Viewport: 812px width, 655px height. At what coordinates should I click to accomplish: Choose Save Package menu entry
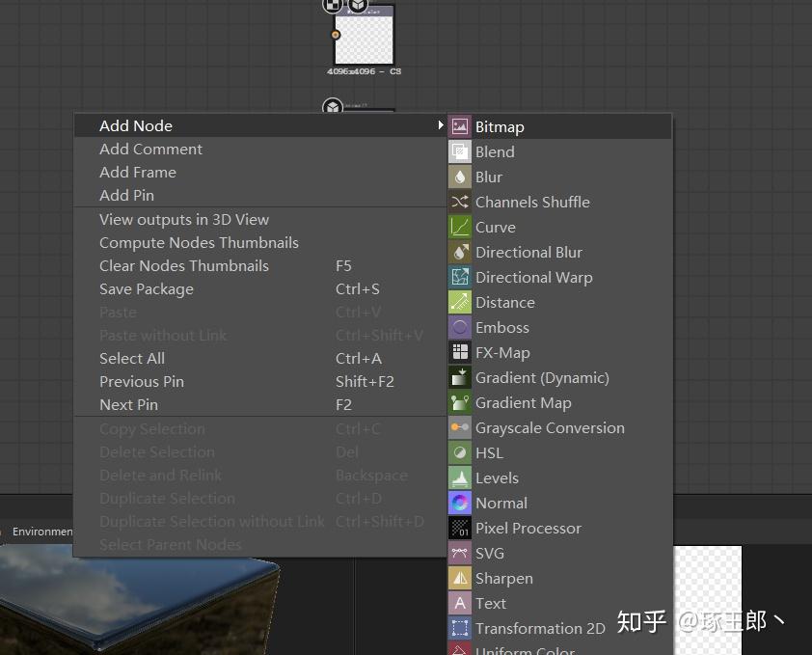pyautogui.click(x=259, y=289)
